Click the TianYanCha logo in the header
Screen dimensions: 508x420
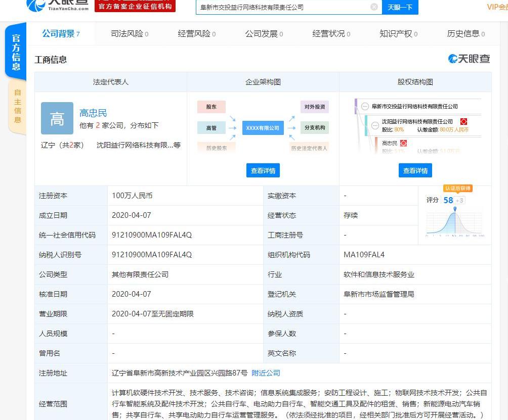58,6
